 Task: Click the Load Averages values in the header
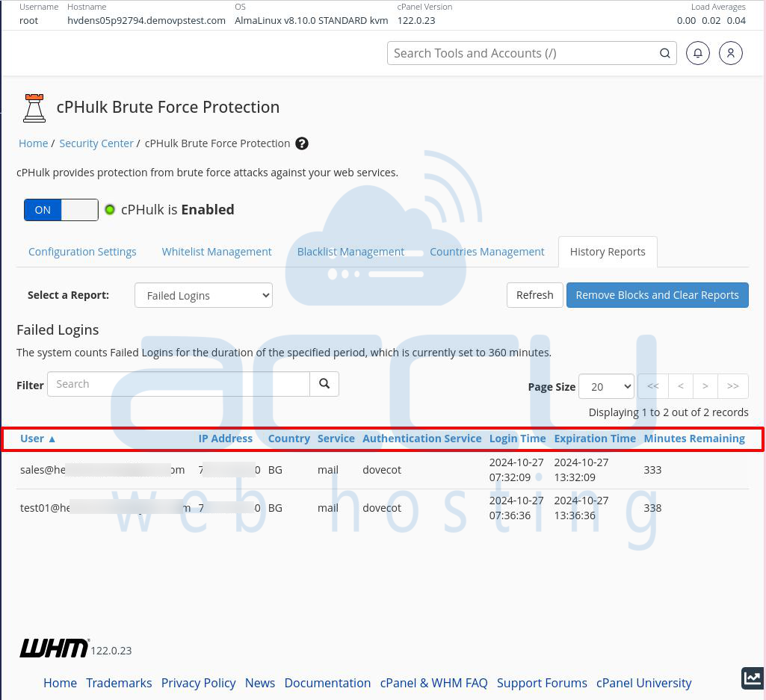711,20
